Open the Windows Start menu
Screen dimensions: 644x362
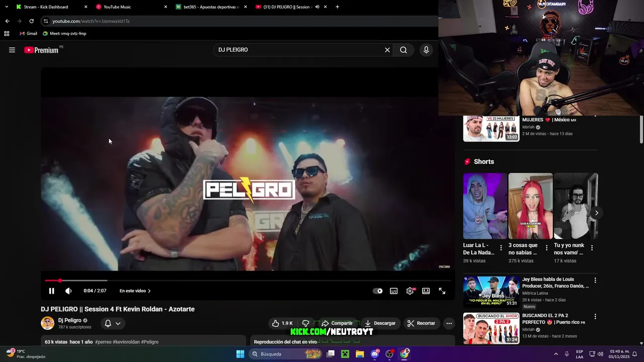[x=240, y=354]
